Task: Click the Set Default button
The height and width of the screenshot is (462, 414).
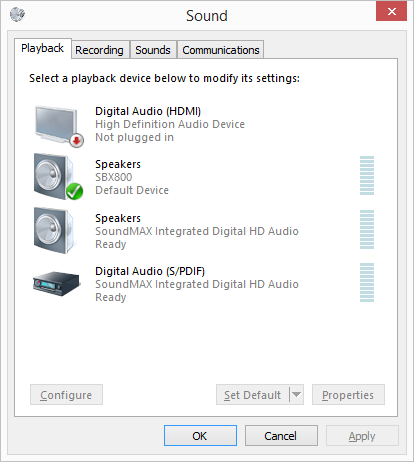Action: click(x=252, y=395)
